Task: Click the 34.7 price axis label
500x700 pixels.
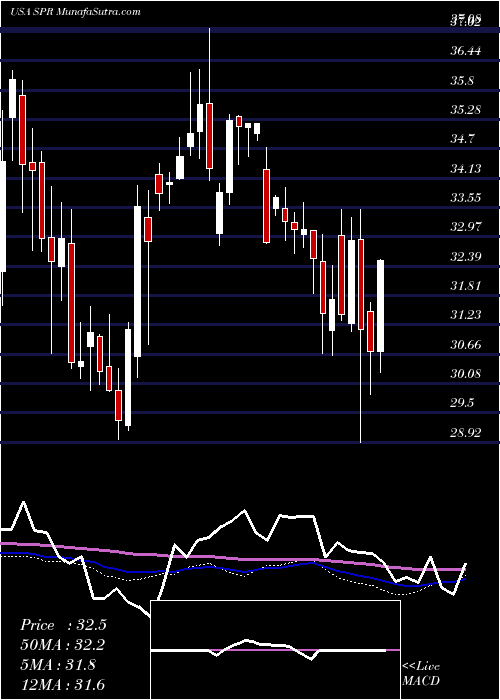Action: click(x=462, y=139)
